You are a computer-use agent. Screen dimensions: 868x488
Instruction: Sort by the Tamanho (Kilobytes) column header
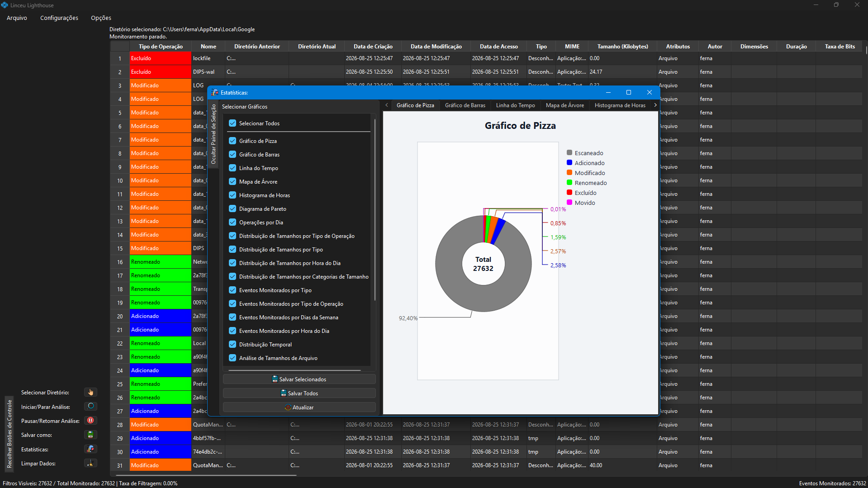[622, 46]
